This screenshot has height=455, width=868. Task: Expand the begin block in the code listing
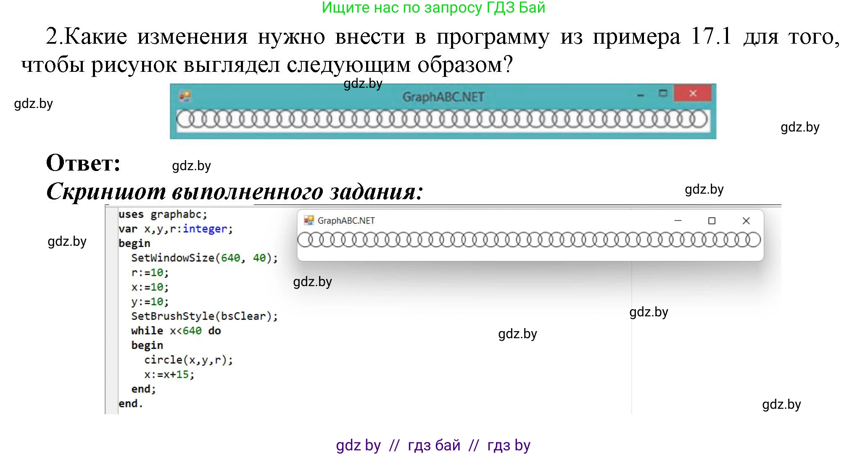[135, 244]
